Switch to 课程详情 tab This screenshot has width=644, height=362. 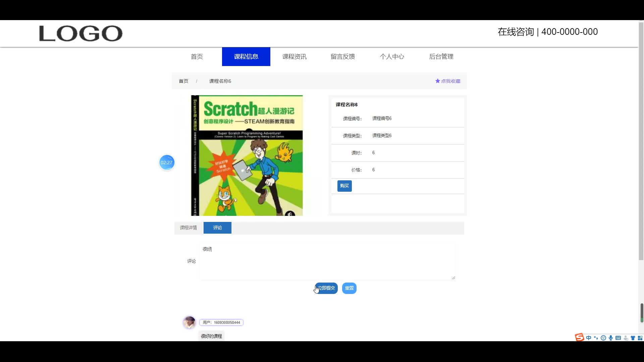point(189,228)
